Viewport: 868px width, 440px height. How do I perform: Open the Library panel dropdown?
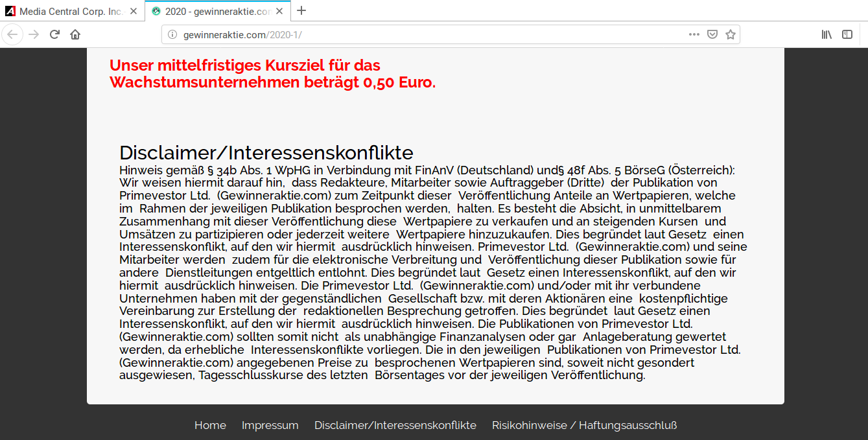pos(826,34)
